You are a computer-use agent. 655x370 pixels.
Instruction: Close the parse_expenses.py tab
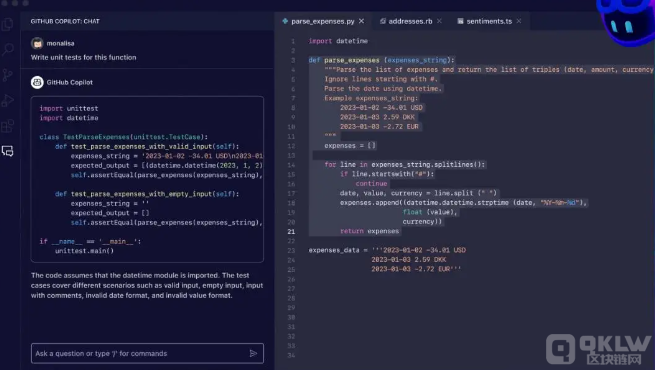[x=361, y=21]
